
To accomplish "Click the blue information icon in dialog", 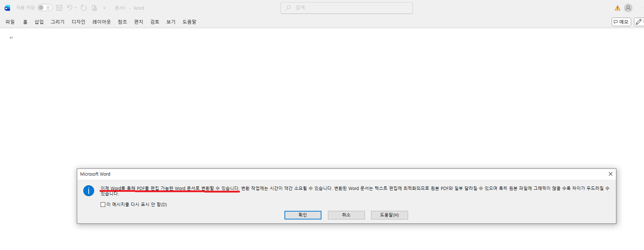I will coord(89,191).
